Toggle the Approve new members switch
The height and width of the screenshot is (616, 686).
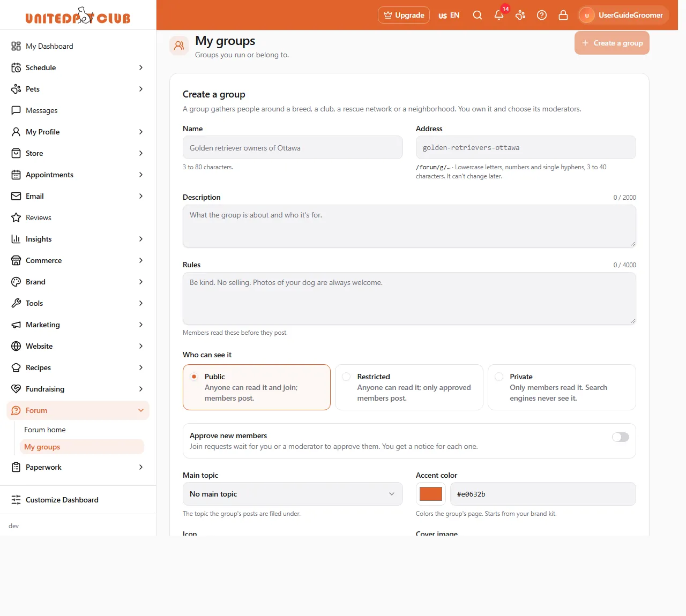click(621, 437)
